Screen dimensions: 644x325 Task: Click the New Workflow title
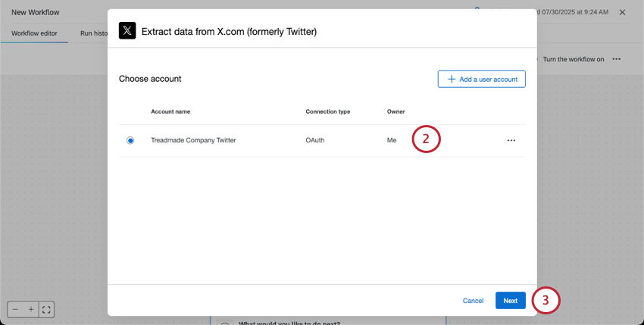coord(36,12)
